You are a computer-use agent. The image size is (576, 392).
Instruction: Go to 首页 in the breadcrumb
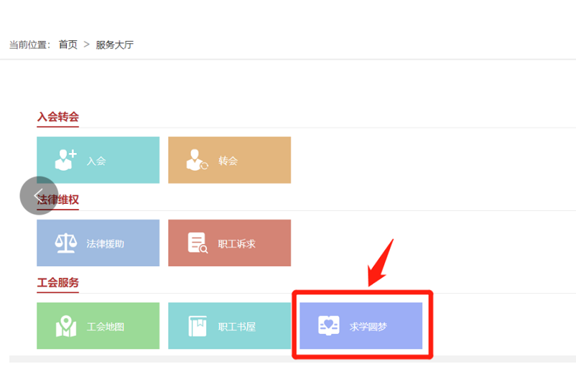pyautogui.click(x=68, y=45)
